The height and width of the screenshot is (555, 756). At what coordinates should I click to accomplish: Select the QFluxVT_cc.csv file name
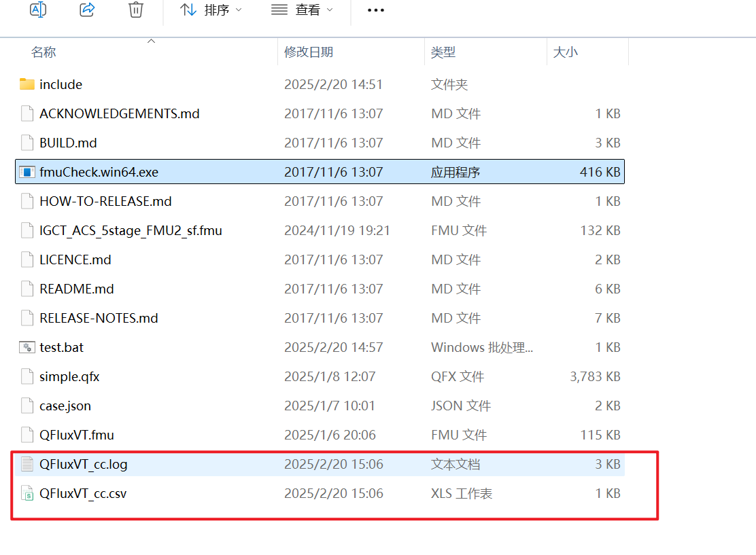83,494
